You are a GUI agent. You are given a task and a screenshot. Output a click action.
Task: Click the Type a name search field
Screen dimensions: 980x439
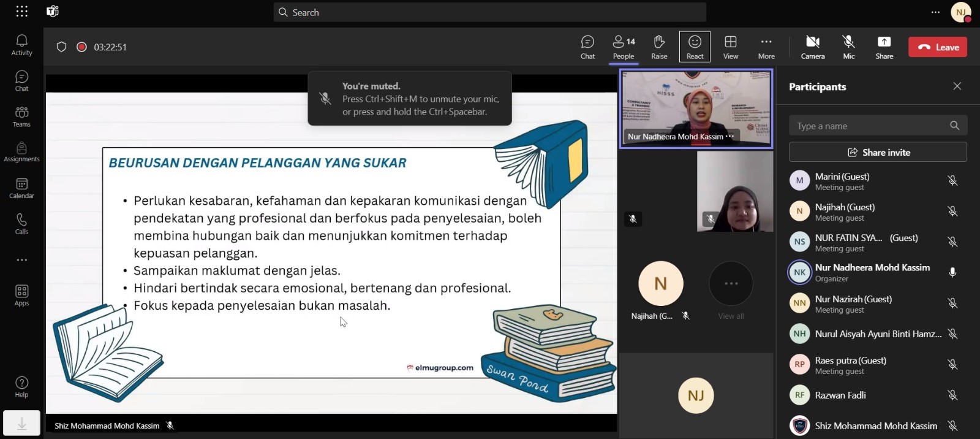[870, 126]
